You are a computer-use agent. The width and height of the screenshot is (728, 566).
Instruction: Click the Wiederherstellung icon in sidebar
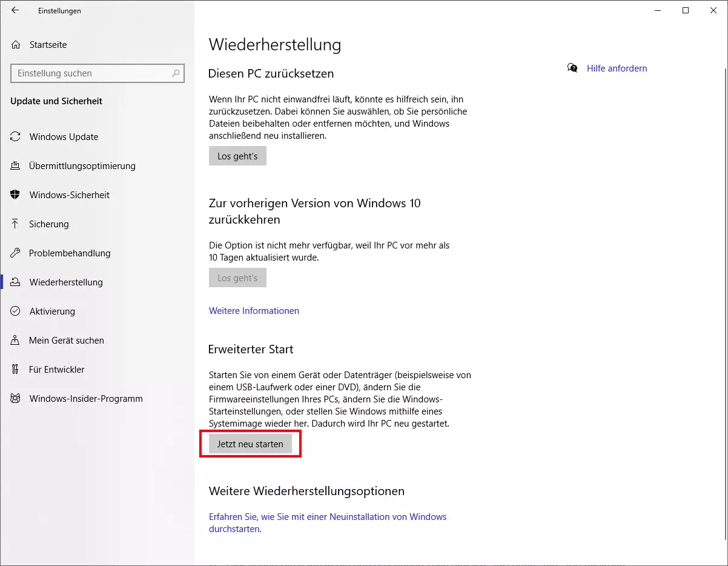16,282
